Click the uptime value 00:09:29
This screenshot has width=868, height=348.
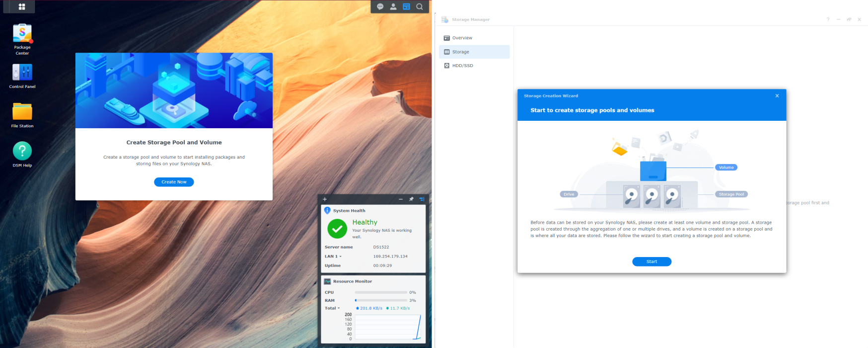[382, 265]
